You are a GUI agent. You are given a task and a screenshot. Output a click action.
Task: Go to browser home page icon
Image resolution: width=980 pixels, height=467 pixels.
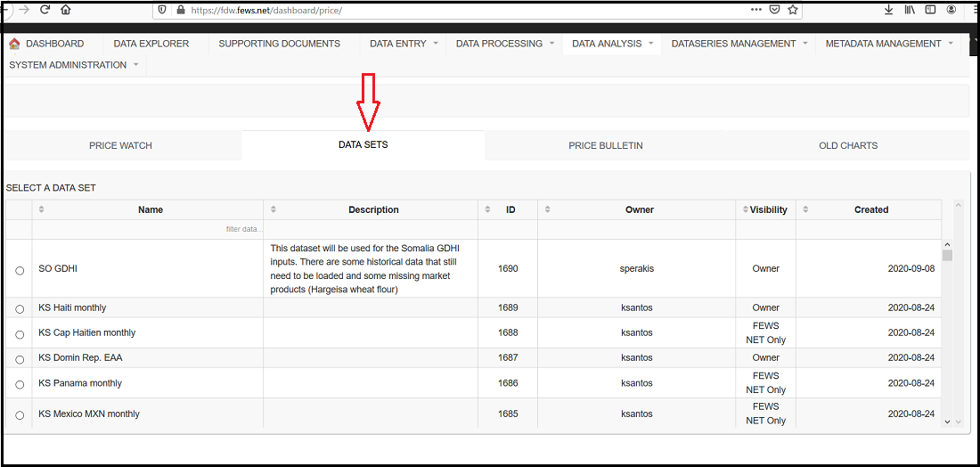[65, 10]
